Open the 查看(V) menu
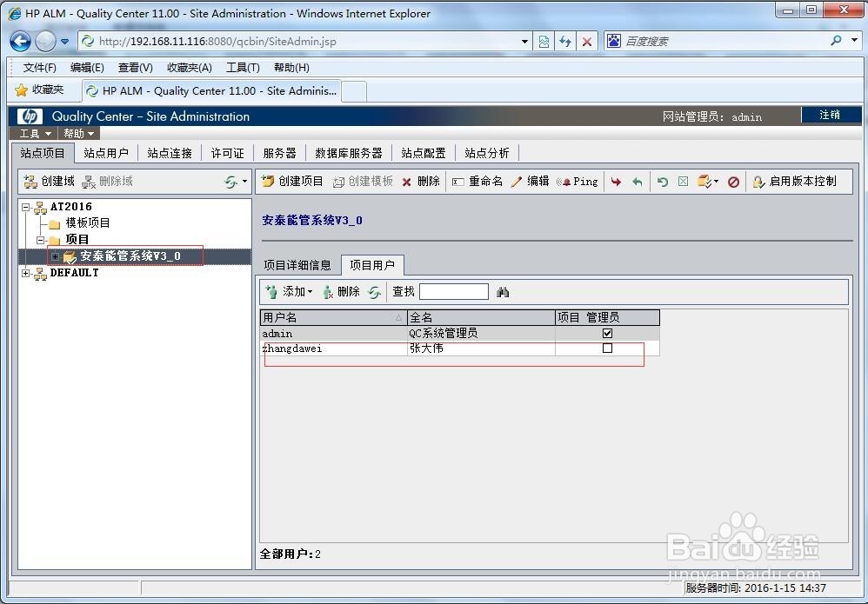The image size is (868, 604). coord(136,68)
